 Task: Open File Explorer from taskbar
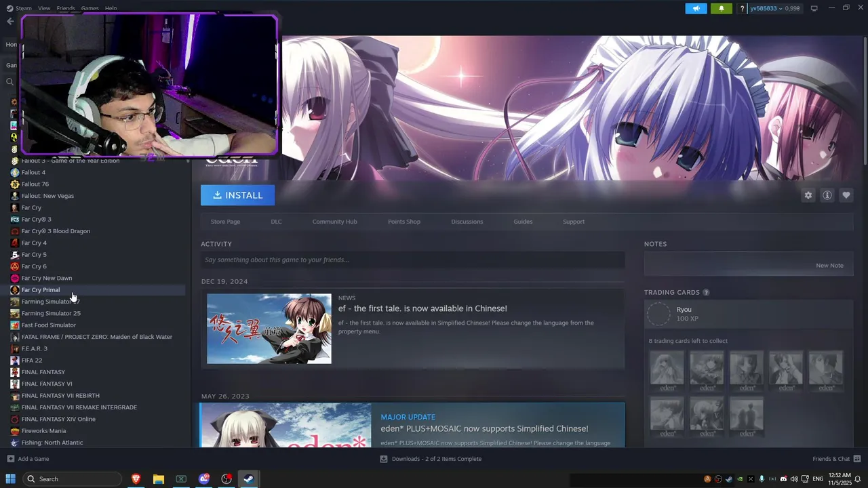coord(159,479)
